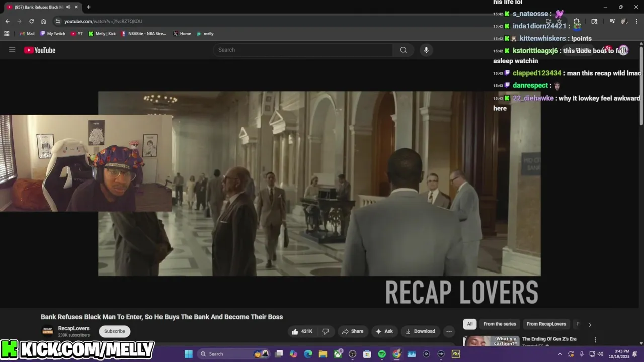
Task: Click the YouTube search field
Action: [x=303, y=50]
